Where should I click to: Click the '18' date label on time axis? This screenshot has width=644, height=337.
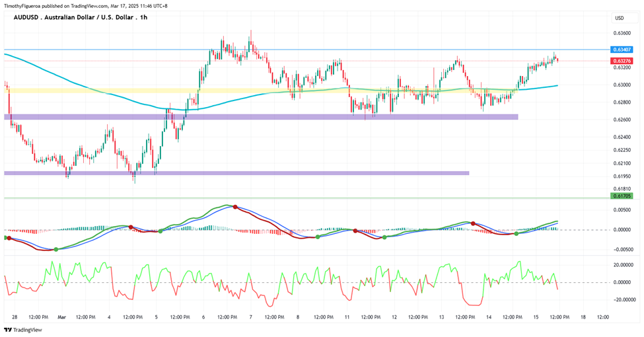[583, 317]
